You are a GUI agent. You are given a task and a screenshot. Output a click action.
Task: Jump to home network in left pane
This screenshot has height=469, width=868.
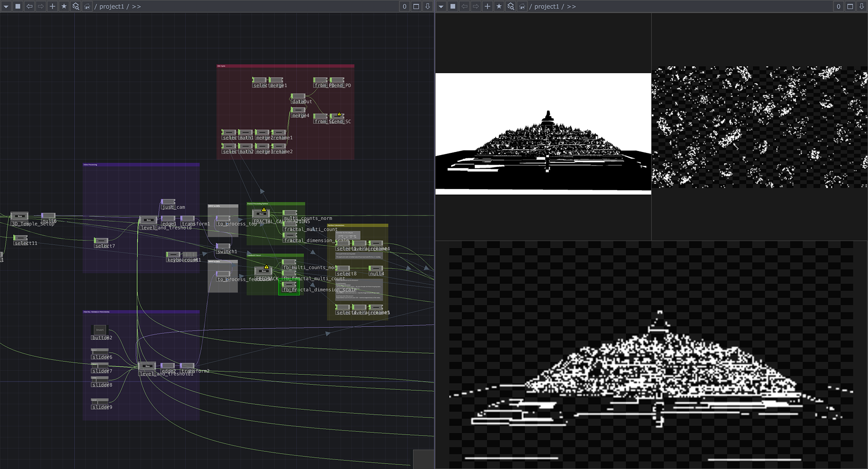pyautogui.click(x=87, y=6)
